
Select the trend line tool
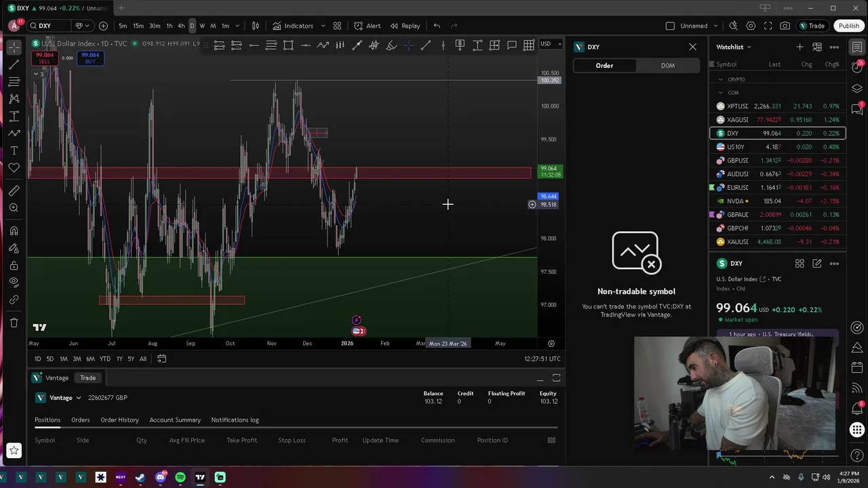click(x=14, y=64)
